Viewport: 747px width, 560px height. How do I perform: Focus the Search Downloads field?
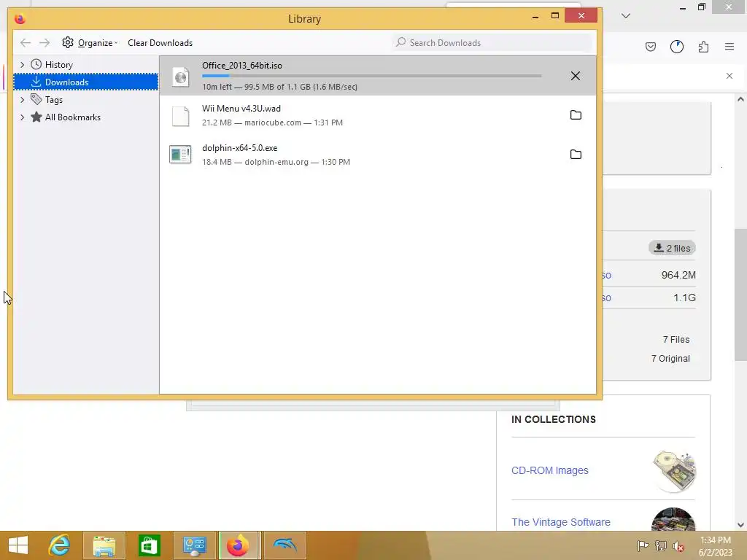pyautogui.click(x=492, y=43)
